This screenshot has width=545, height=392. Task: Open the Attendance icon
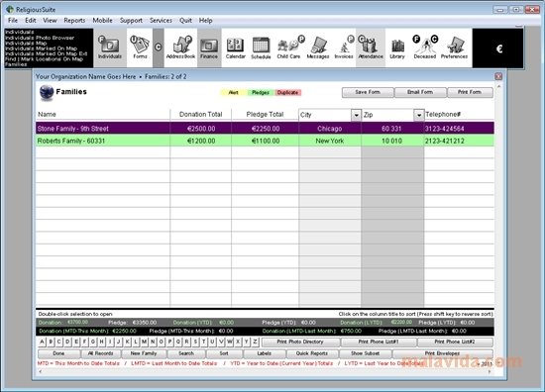tap(371, 48)
